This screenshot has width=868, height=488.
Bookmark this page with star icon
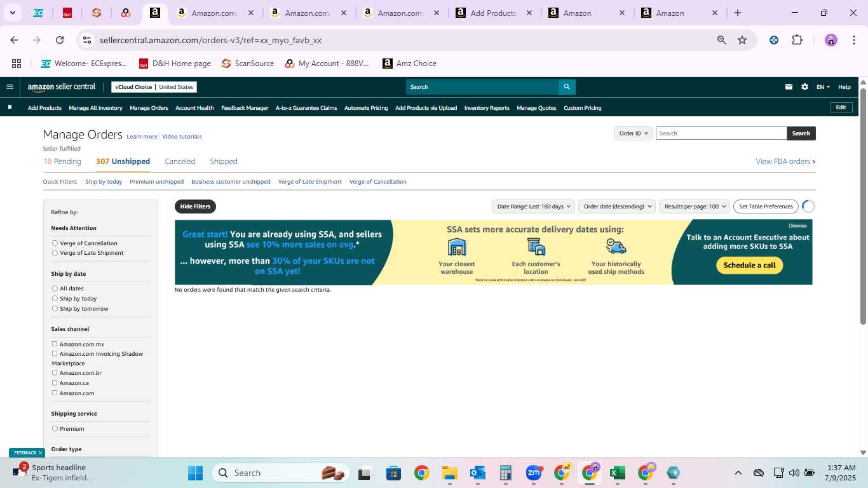(x=742, y=40)
